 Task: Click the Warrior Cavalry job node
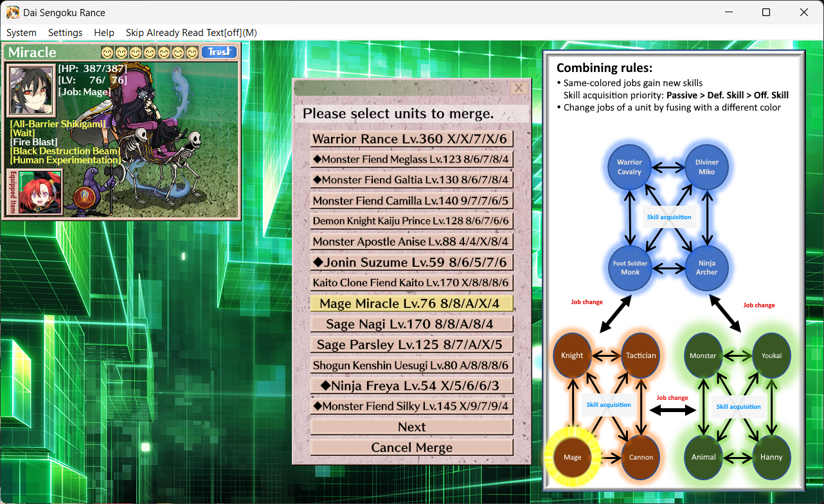630,167
